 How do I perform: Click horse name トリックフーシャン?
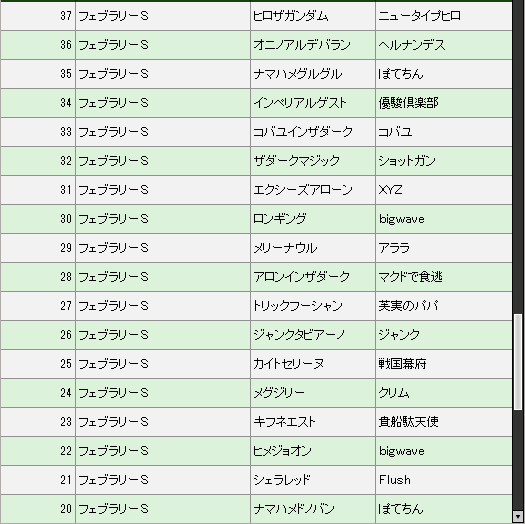pyautogui.click(x=298, y=306)
